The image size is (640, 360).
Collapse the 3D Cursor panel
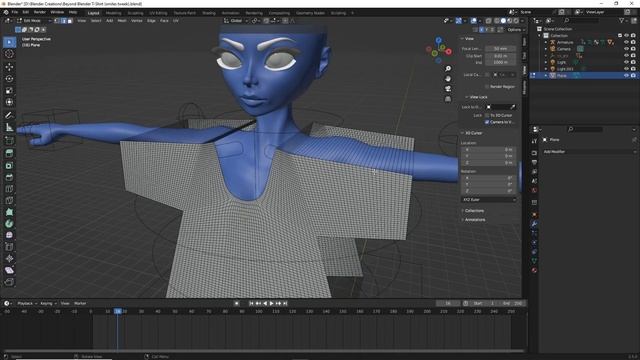(473, 133)
